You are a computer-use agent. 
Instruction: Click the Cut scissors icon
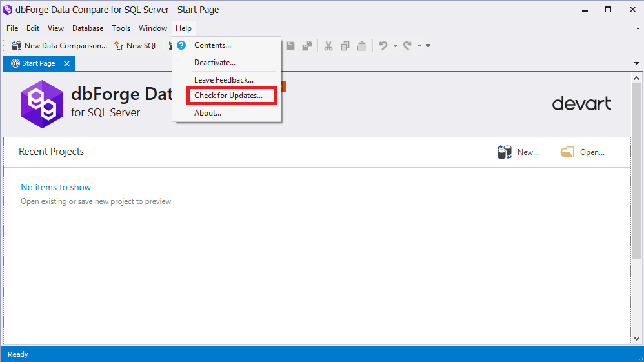tap(328, 46)
